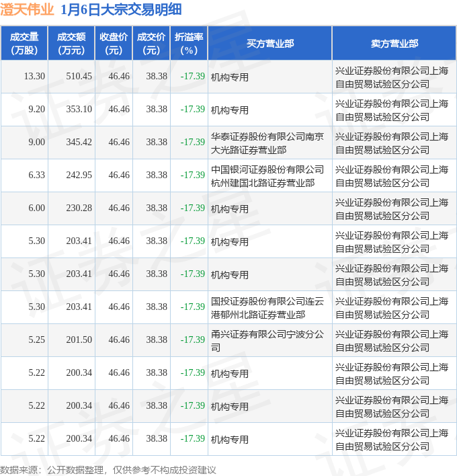This screenshot has width=457, height=476.
Task: Click 机构专用 in the 13.30 row
Action: pyautogui.click(x=230, y=77)
